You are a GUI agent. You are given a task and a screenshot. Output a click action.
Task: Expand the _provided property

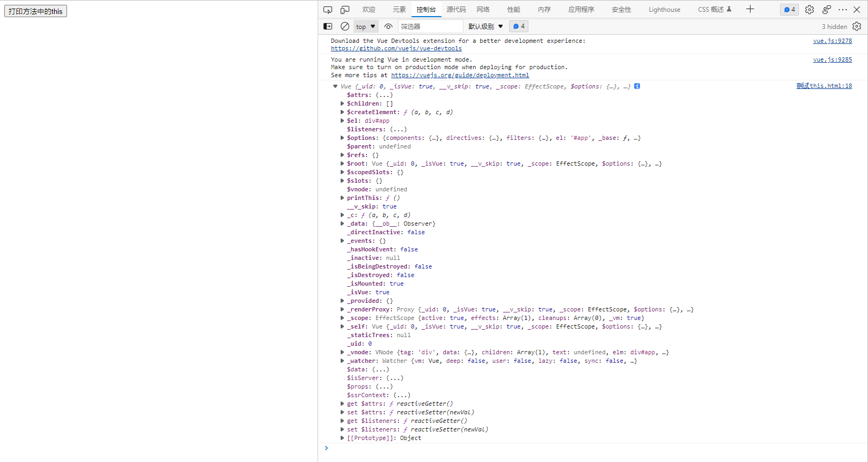coord(342,301)
